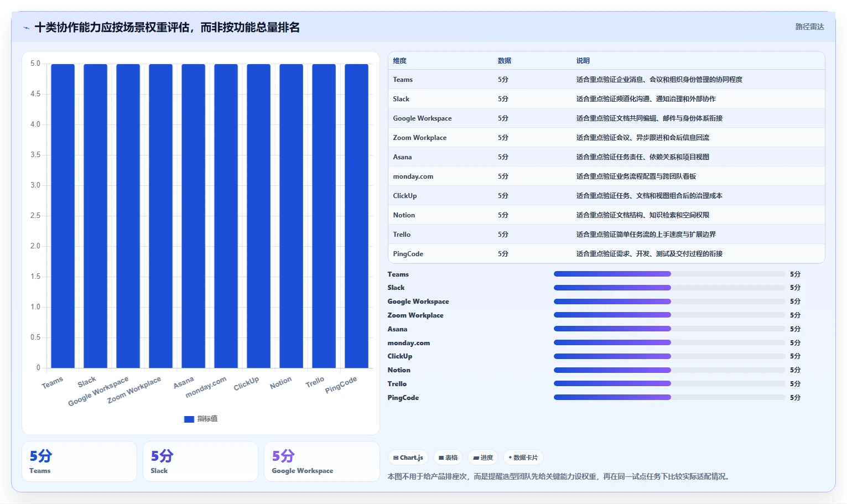Click the 5分 Teams summary card

(x=79, y=461)
